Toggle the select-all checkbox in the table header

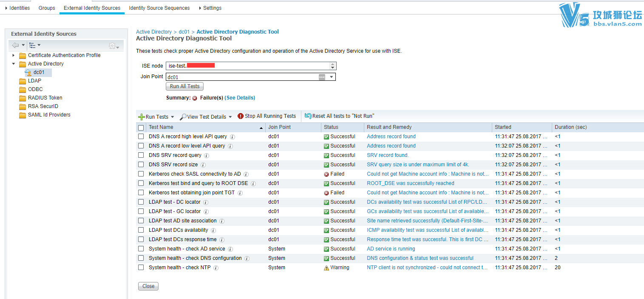point(141,128)
